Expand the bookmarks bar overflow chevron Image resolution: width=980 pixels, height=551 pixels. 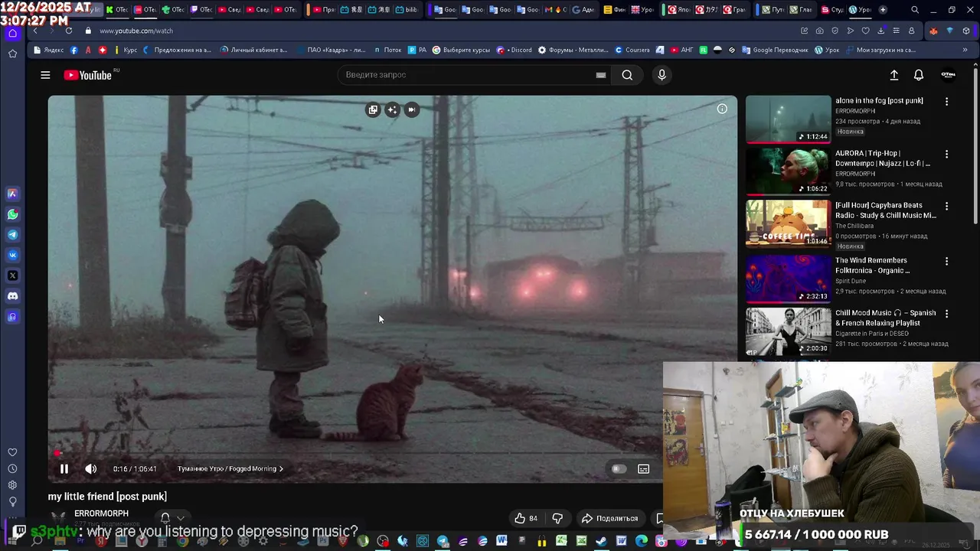[965, 50]
